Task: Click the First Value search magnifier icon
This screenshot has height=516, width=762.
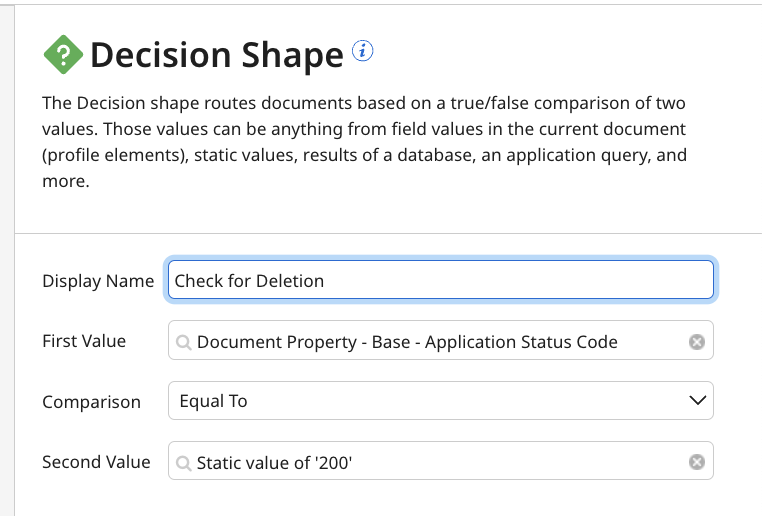Action: (x=184, y=342)
